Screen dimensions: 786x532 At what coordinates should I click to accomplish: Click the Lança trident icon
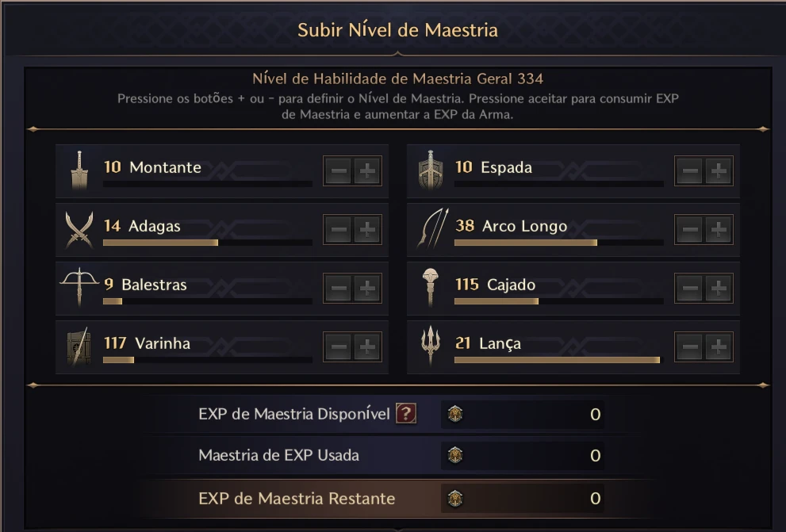coord(431,346)
